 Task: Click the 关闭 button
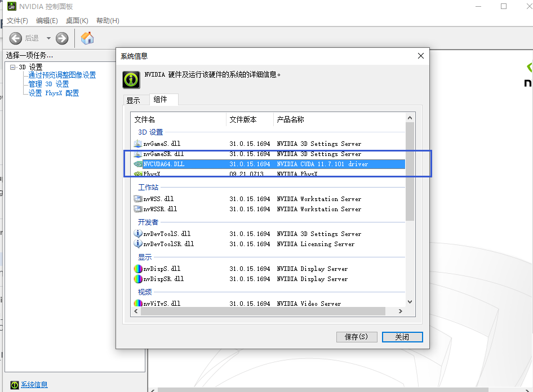click(x=402, y=337)
